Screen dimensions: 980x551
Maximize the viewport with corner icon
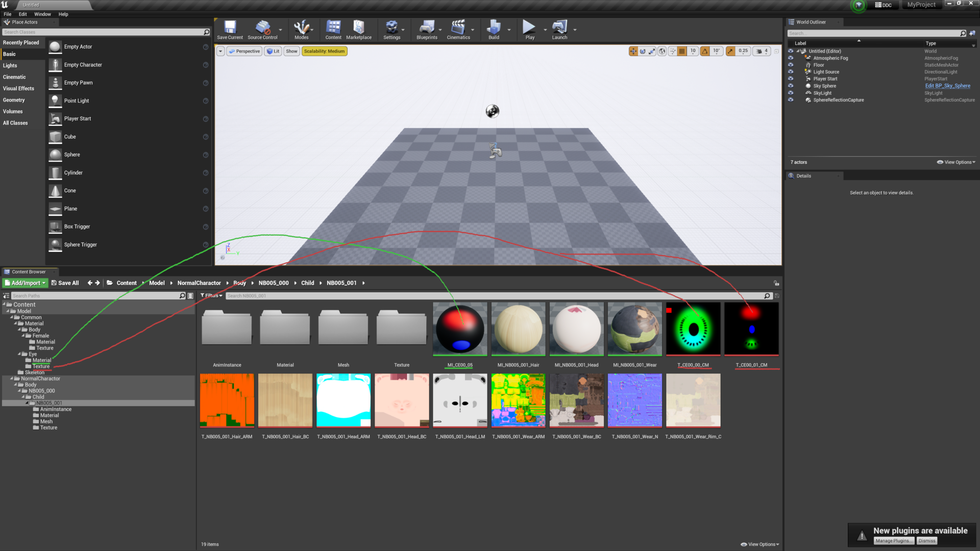(x=776, y=51)
